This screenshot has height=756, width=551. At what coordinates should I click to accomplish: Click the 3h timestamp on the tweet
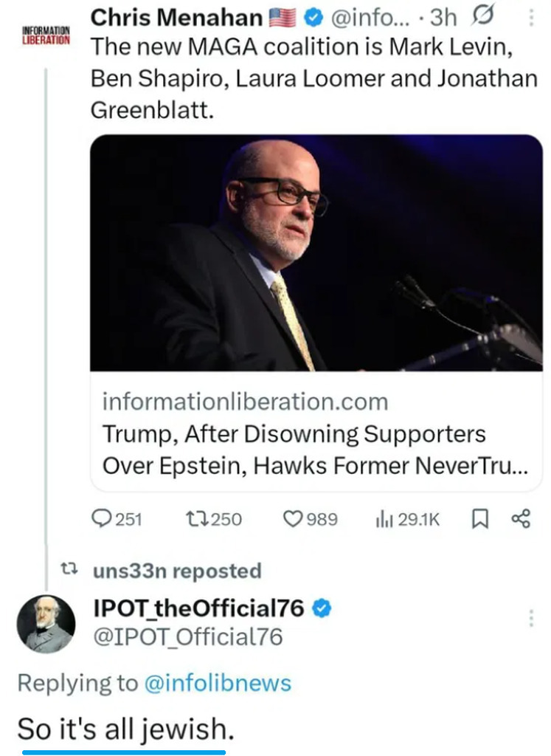click(443, 18)
